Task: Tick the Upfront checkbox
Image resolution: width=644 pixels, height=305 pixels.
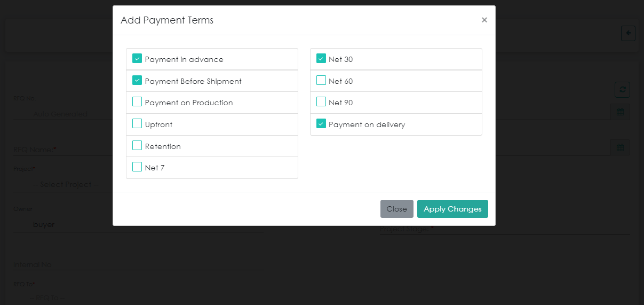Action: 137,124
